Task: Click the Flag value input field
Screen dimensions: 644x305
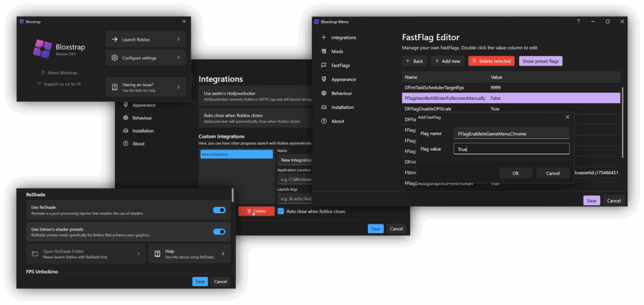Action: pos(511,149)
